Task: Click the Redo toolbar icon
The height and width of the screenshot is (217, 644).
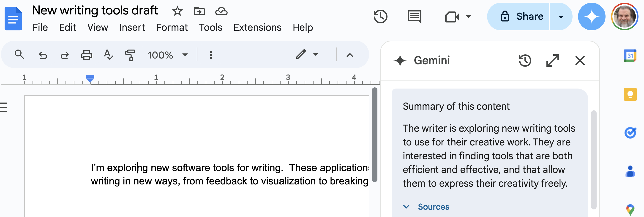Action: (x=65, y=55)
